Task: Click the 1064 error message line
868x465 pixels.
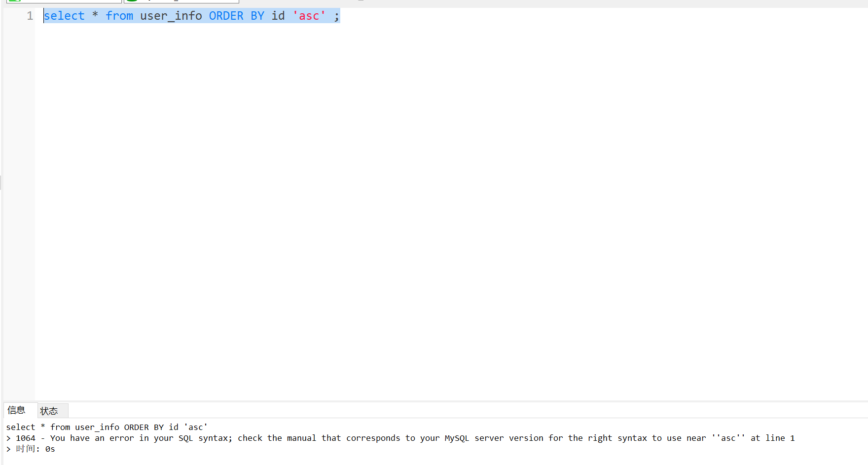Action: 400,438
